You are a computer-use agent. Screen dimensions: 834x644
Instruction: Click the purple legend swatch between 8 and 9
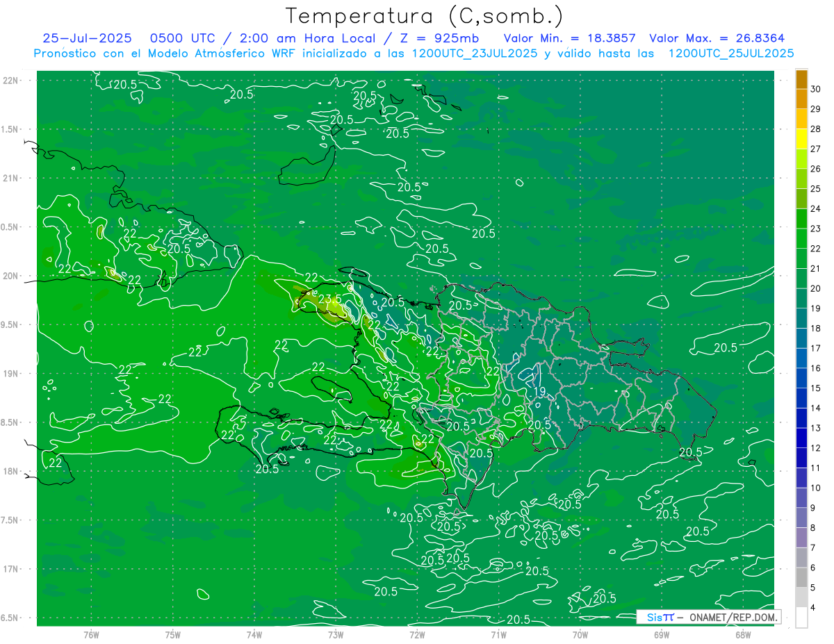801,518
